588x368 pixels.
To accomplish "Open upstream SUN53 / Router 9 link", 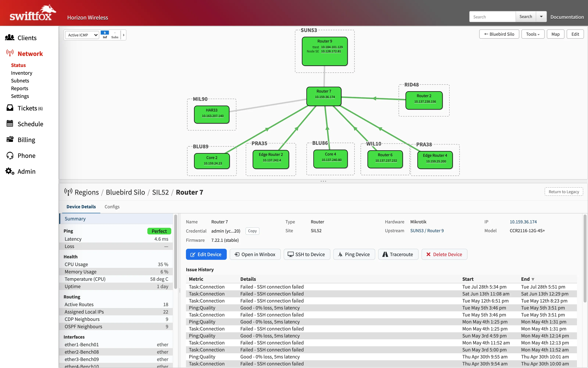I will point(427,231).
